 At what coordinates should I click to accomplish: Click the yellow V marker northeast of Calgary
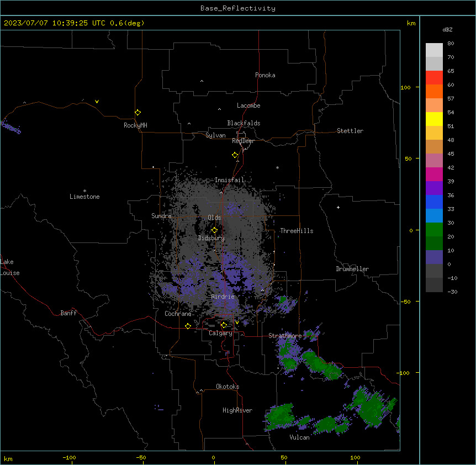(x=237, y=323)
